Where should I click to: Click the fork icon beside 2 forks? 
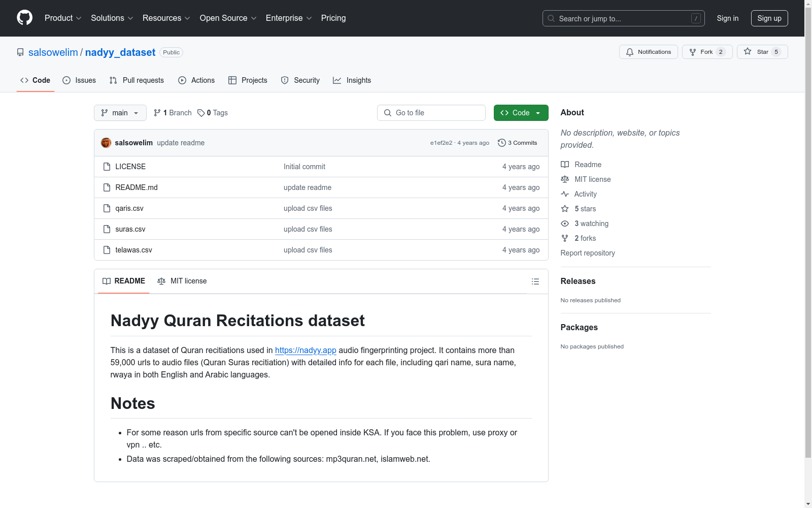(565, 238)
